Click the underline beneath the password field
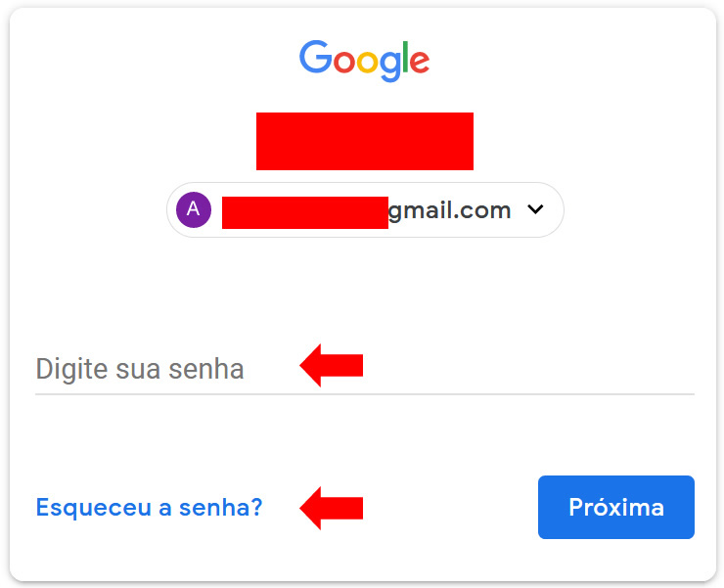 365,394
